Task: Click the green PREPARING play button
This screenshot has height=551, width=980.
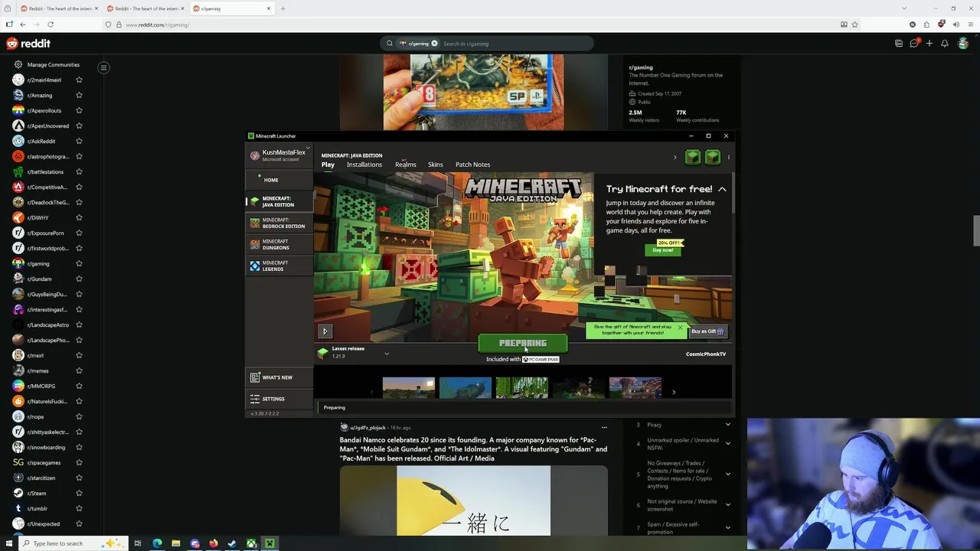Action: click(523, 344)
